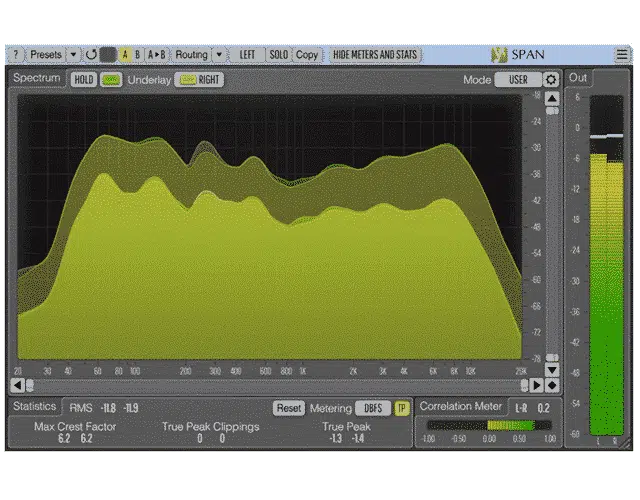The image size is (640, 500).
Task: Open the Presets menu
Action: tap(46, 54)
